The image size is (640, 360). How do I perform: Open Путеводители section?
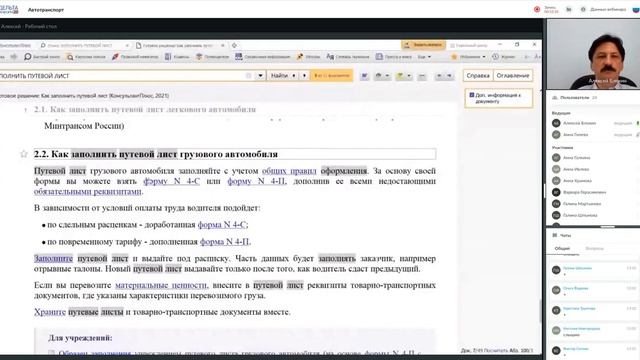point(212,57)
